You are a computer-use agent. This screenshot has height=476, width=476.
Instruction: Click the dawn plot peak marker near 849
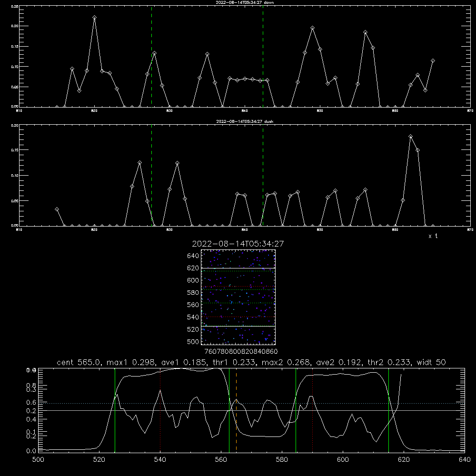click(x=312, y=28)
